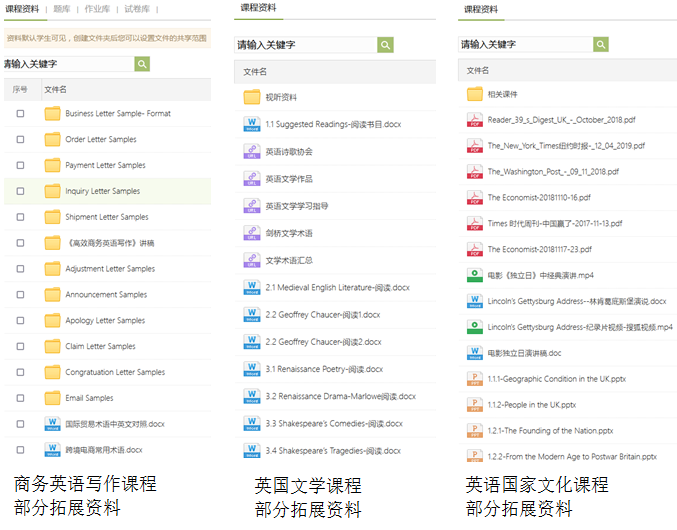Click search icon in right panel
Viewport: 677px width, 530px height.
point(601,45)
